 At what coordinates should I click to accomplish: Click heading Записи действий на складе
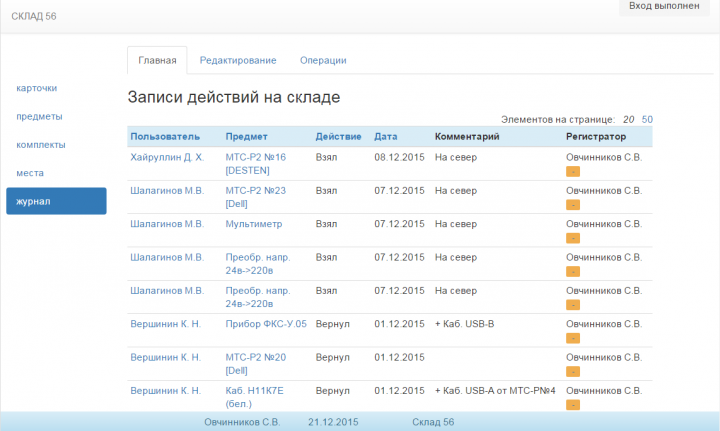(234, 97)
